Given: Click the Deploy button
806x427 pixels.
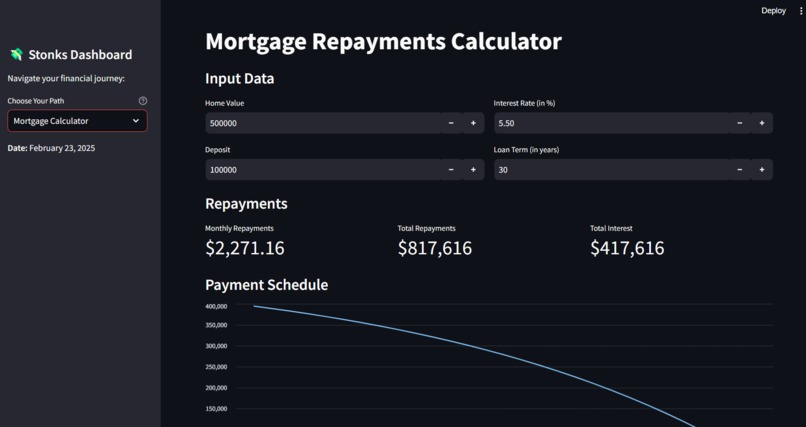Looking at the screenshot, I should tap(773, 11).
